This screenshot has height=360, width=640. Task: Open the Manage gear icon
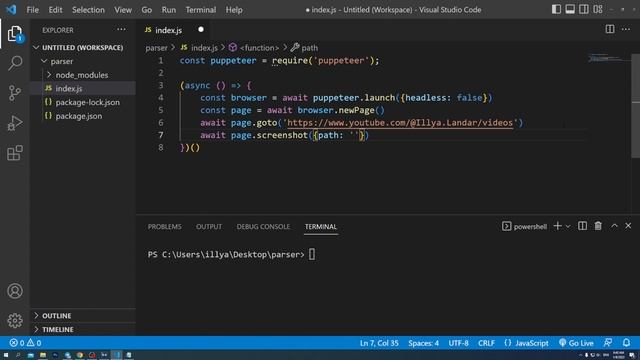tap(15, 320)
